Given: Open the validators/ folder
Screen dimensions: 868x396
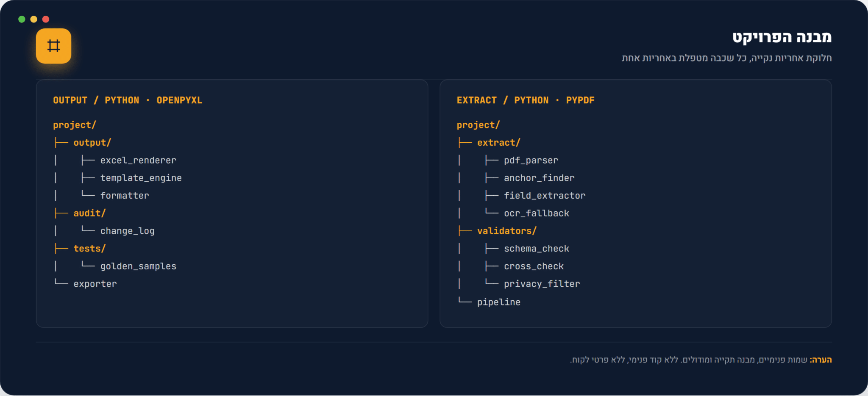Looking at the screenshot, I should coord(507,231).
